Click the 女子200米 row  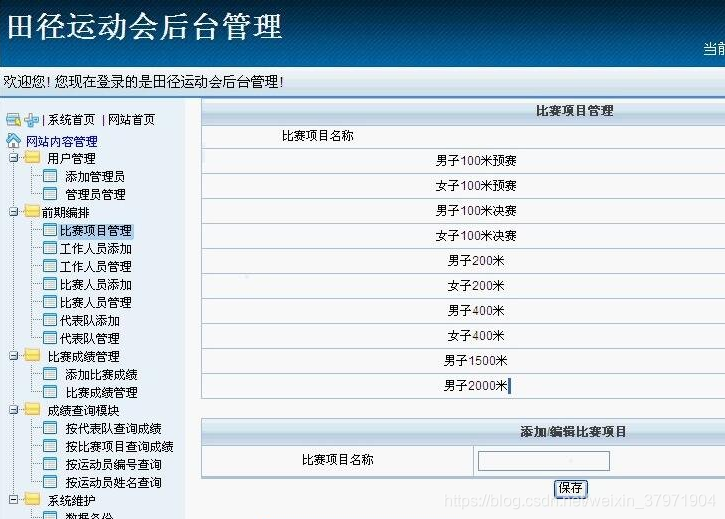[x=463, y=286]
